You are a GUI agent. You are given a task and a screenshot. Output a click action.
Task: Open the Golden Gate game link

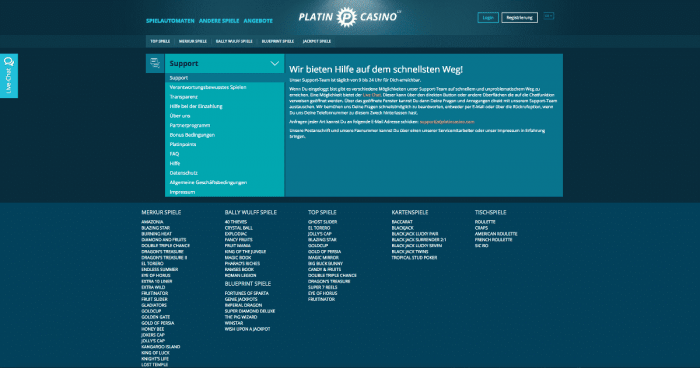point(155,317)
